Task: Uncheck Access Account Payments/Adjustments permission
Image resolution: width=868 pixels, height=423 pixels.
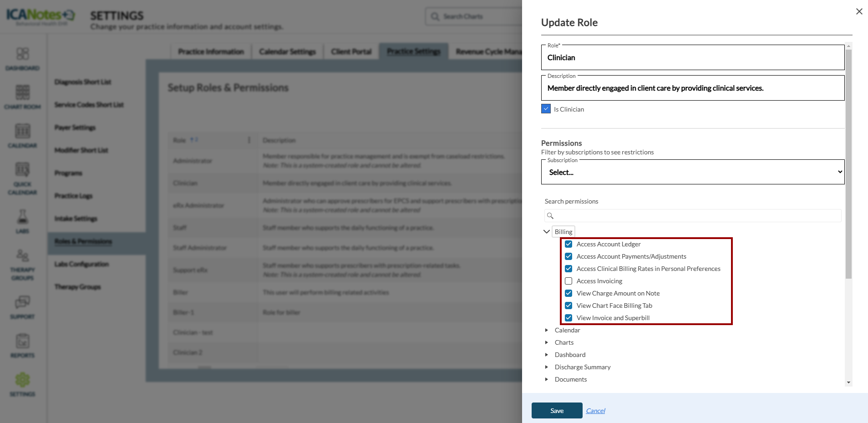Action: pos(569,256)
